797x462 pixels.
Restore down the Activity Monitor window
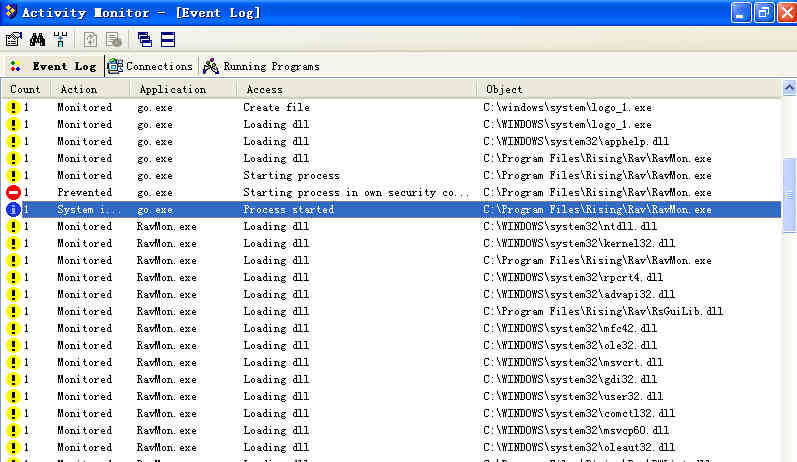click(x=764, y=12)
